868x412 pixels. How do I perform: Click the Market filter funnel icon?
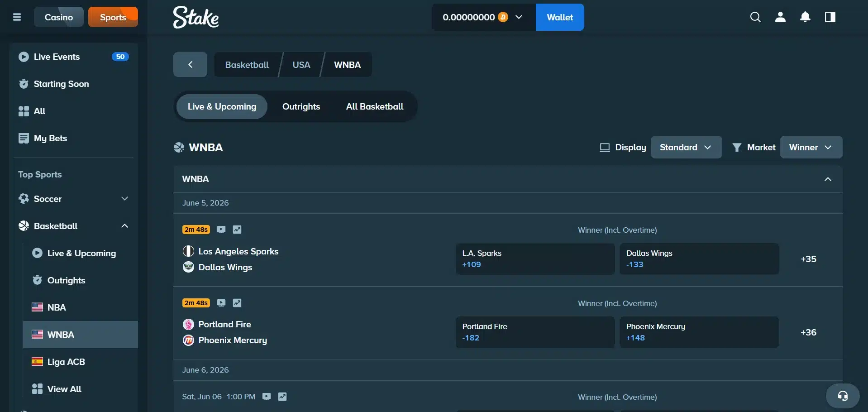(737, 148)
